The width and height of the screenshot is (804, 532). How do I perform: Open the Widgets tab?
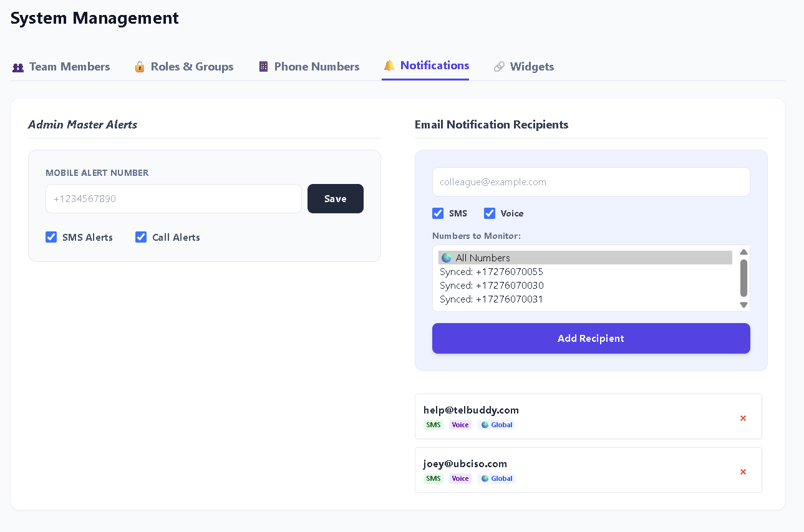[524, 67]
